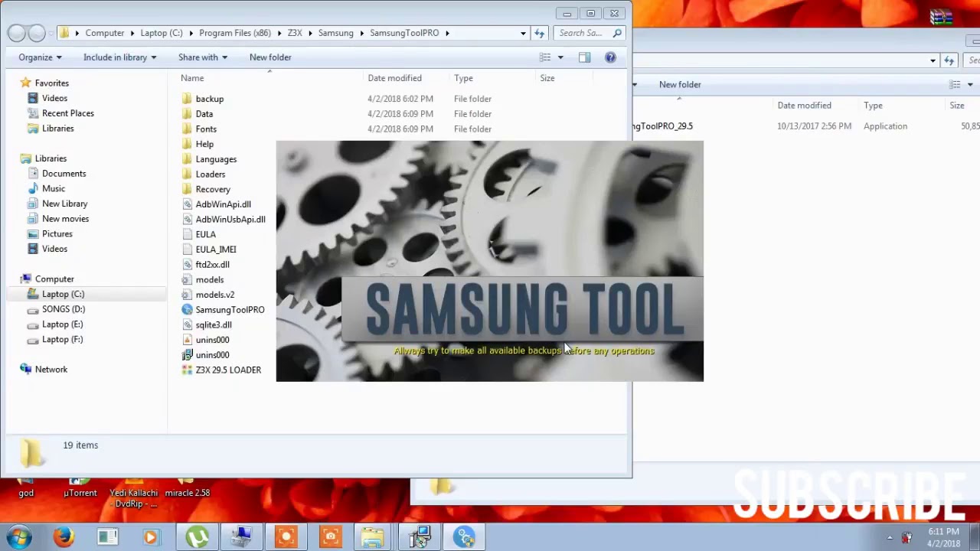The height and width of the screenshot is (551, 980).
Task: Show hidden system tray icons
Action: click(x=890, y=537)
